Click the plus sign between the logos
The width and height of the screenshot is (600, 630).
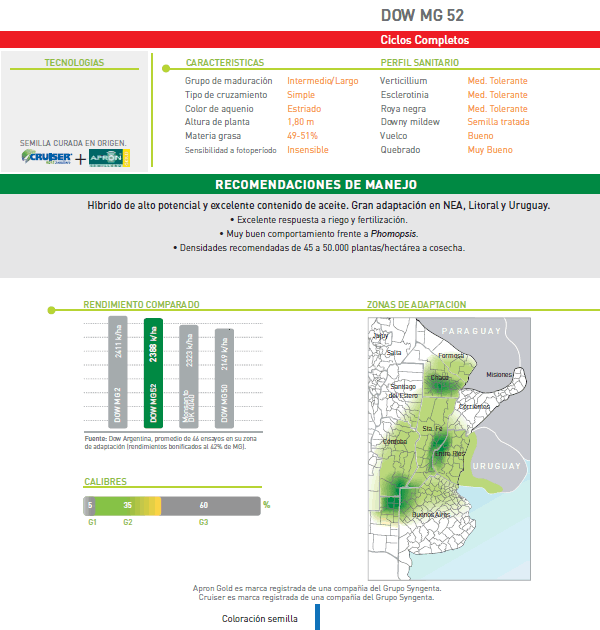coord(80,159)
